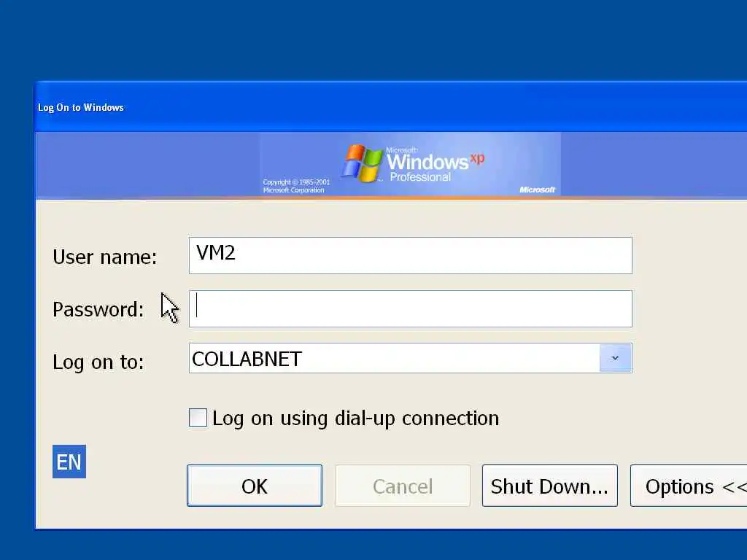Click the Password: label
This screenshot has width=747, height=560.
[98, 309]
